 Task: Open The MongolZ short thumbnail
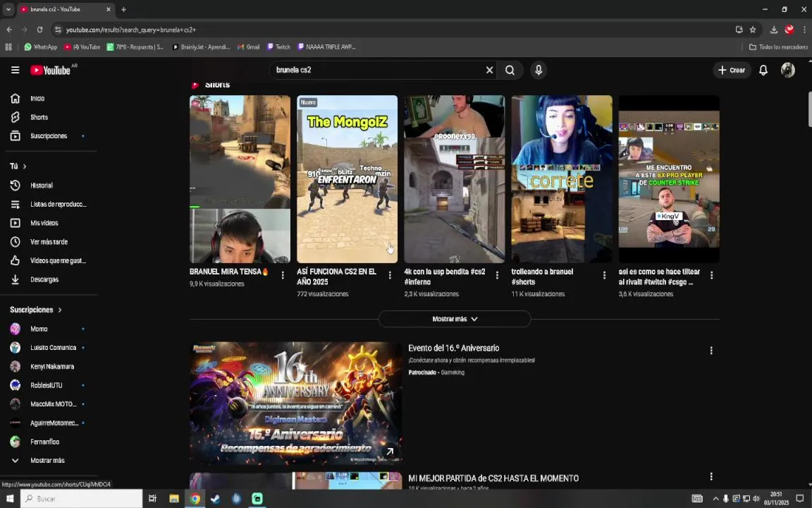[347, 179]
